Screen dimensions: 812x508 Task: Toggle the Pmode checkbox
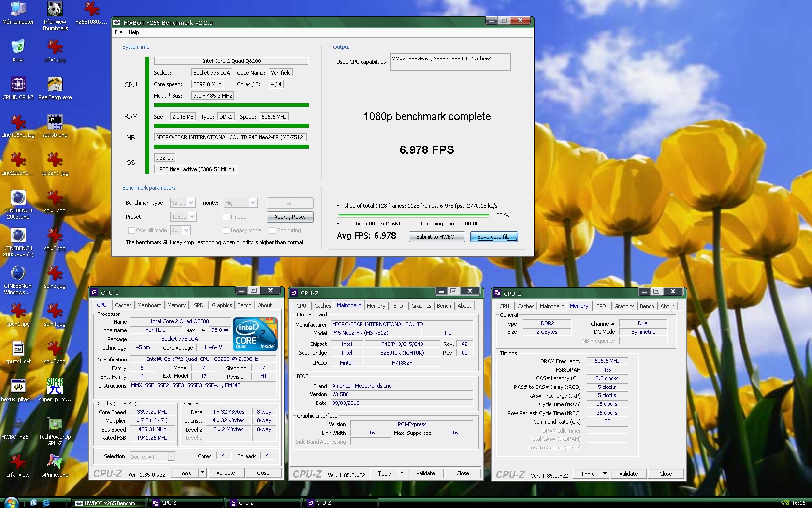[x=226, y=217]
